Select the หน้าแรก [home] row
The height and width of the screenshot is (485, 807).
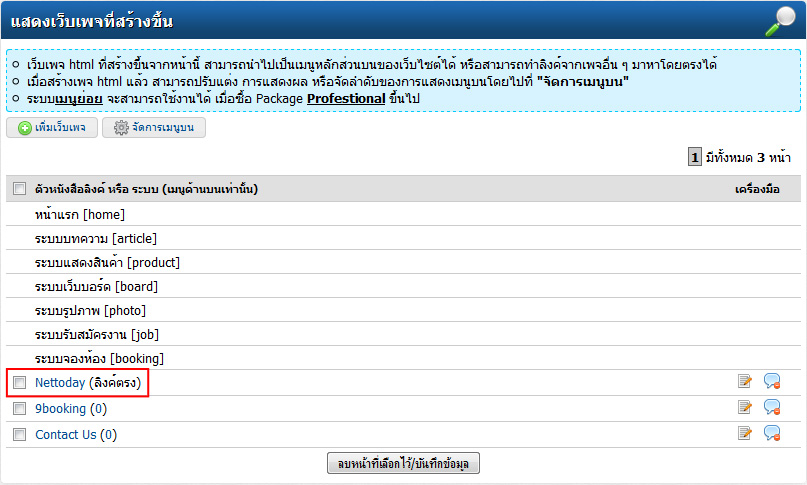coord(79,213)
